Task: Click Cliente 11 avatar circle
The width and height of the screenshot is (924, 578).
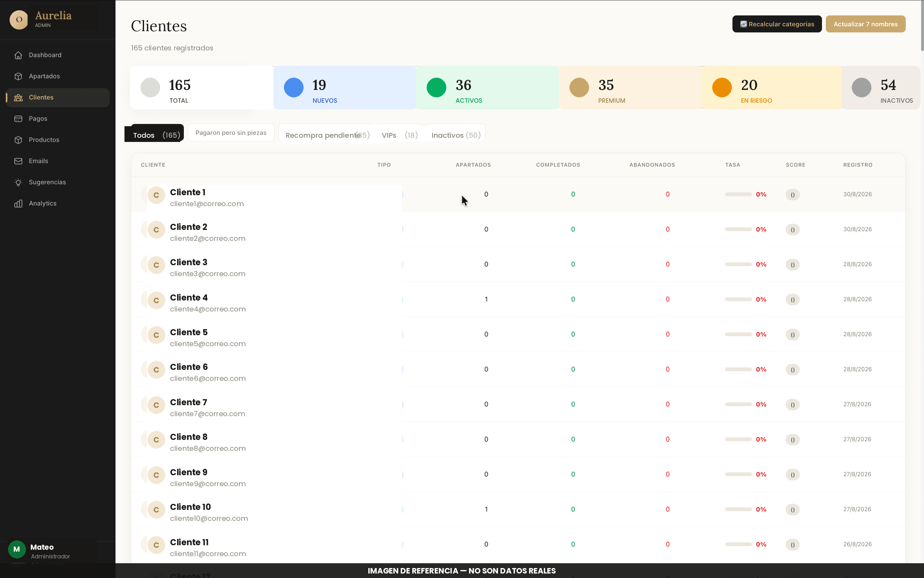Action: 156,545
